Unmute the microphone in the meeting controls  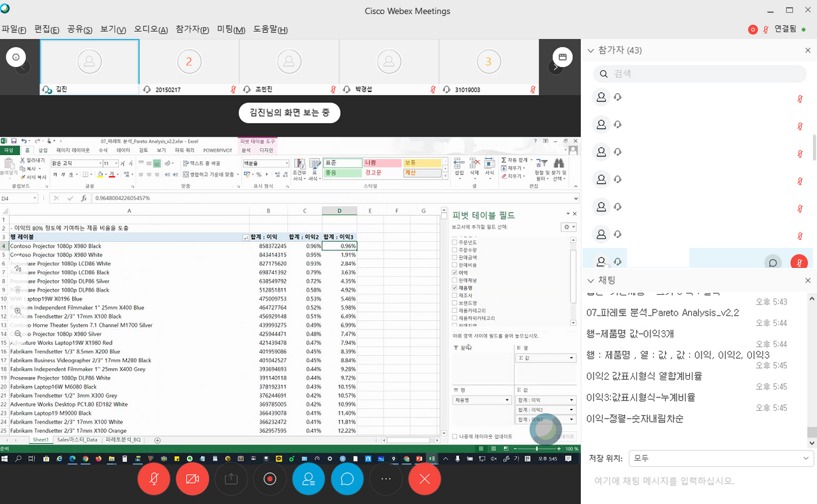[154, 479]
